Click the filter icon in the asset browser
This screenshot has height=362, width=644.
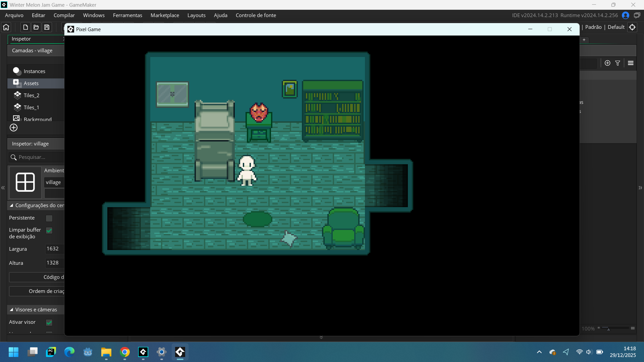(618, 63)
